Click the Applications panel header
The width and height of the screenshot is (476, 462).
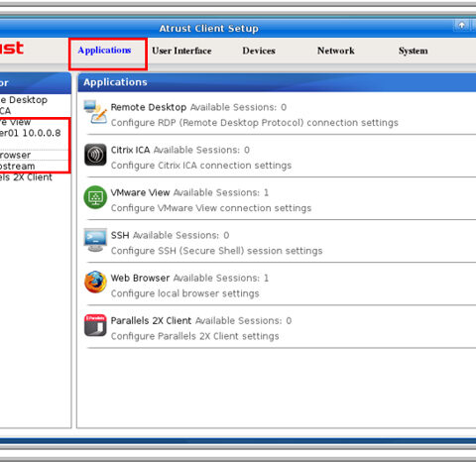[277, 82]
